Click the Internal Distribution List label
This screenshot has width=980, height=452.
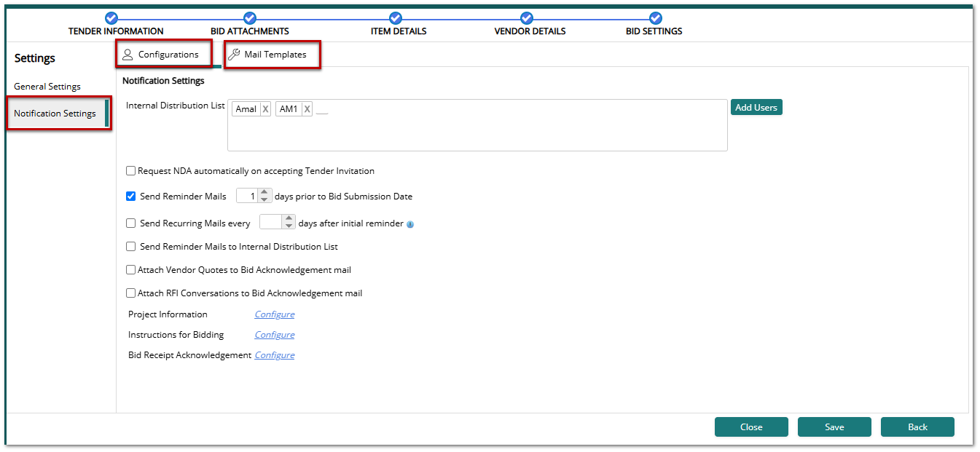pyautogui.click(x=176, y=106)
